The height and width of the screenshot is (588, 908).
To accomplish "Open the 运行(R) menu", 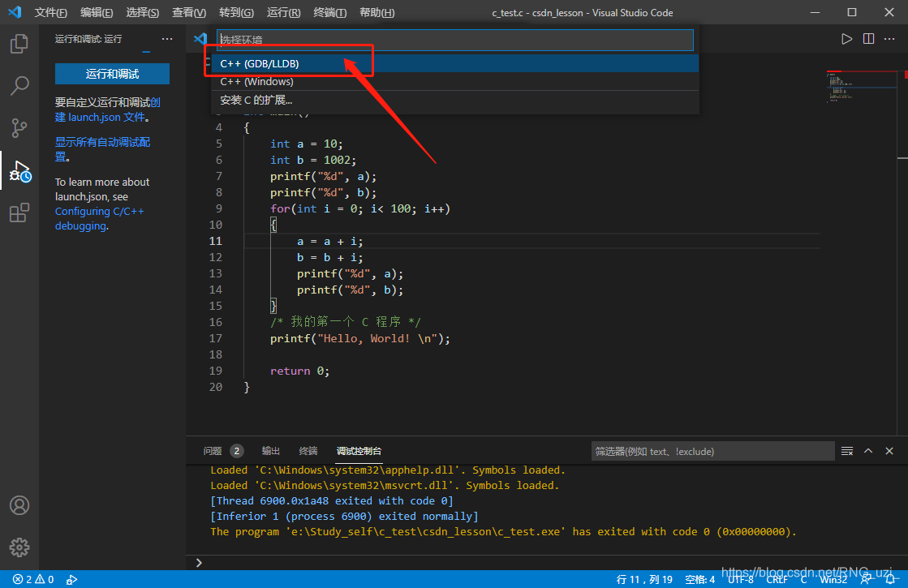I will pyautogui.click(x=283, y=12).
